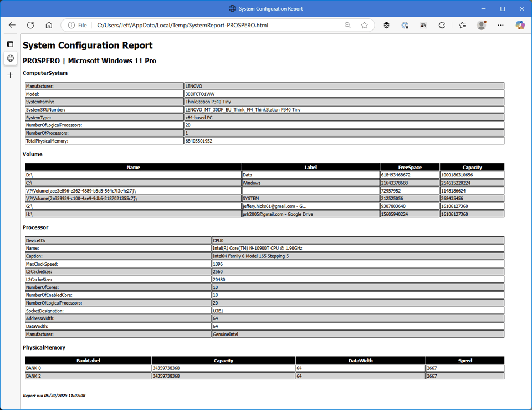Click the SYSTEM volume label cell

pyautogui.click(x=311, y=199)
